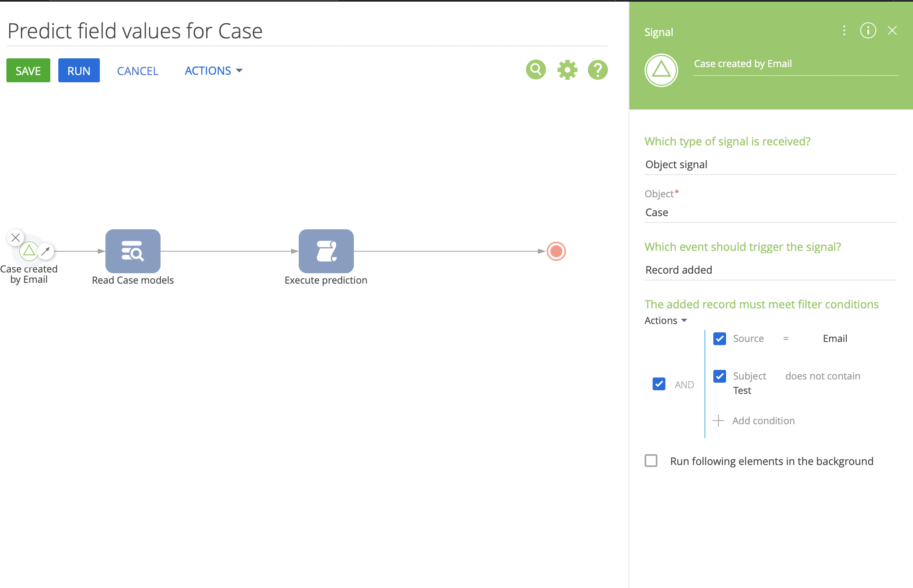Click the green search magnifier icon
This screenshot has width=913, height=588.
point(536,70)
